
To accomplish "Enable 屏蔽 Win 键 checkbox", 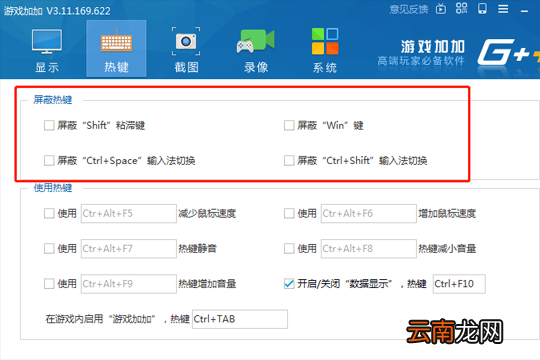I will pos(289,125).
